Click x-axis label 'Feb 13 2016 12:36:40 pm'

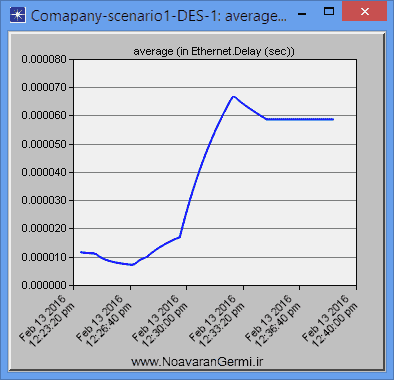pos(273,320)
